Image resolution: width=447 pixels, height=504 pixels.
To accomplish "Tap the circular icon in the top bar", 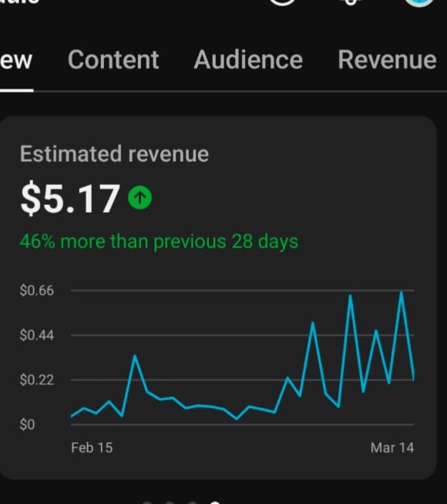I will point(282,2).
